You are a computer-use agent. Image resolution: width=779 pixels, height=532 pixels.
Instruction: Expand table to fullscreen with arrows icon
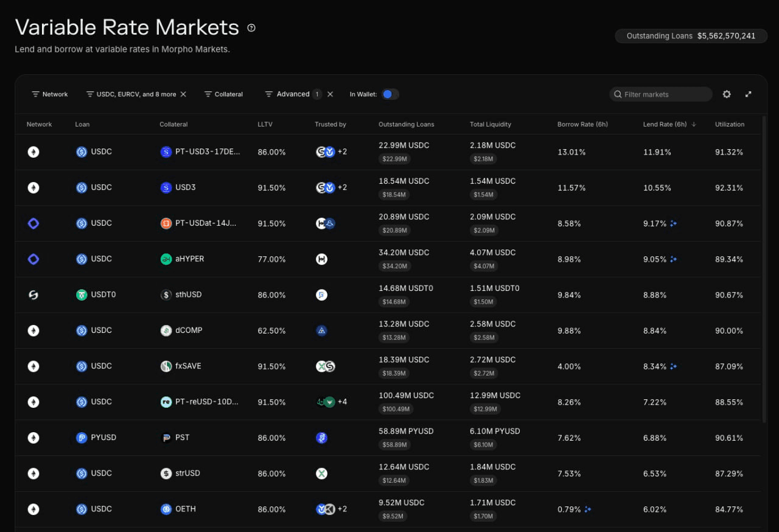pyautogui.click(x=749, y=94)
